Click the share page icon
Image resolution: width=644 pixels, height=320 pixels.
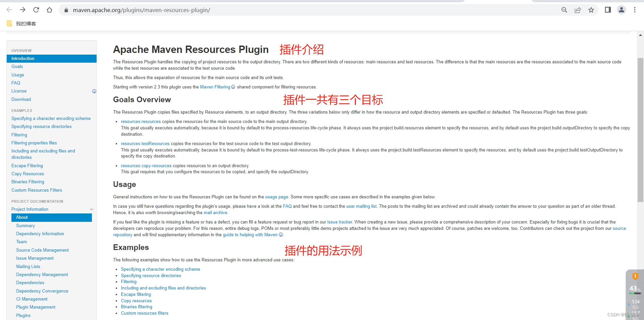tap(578, 10)
